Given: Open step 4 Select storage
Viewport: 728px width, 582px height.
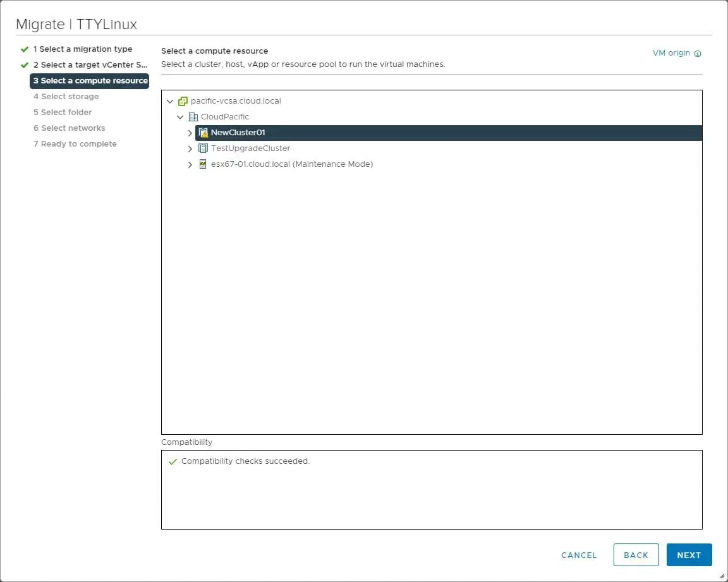Looking at the screenshot, I should pyautogui.click(x=66, y=97).
